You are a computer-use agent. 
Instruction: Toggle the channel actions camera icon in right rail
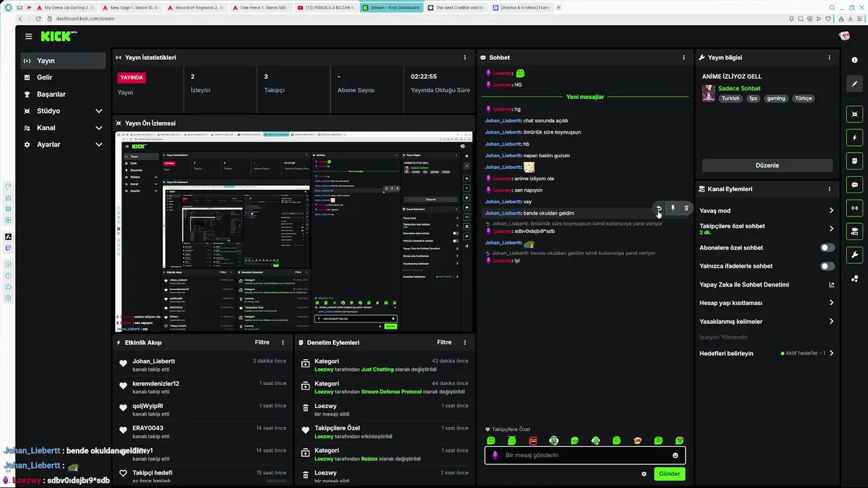point(854,232)
